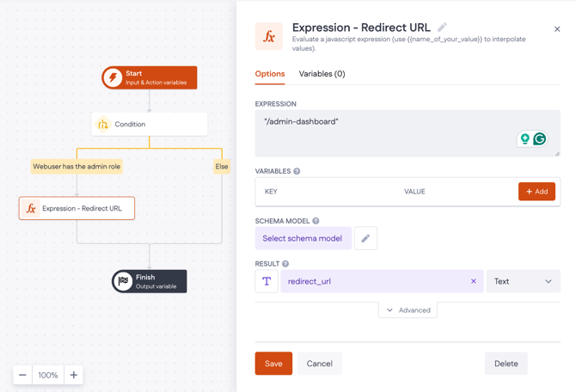Save the expression settings
Screen dimensions: 576x392
click(x=273, y=364)
